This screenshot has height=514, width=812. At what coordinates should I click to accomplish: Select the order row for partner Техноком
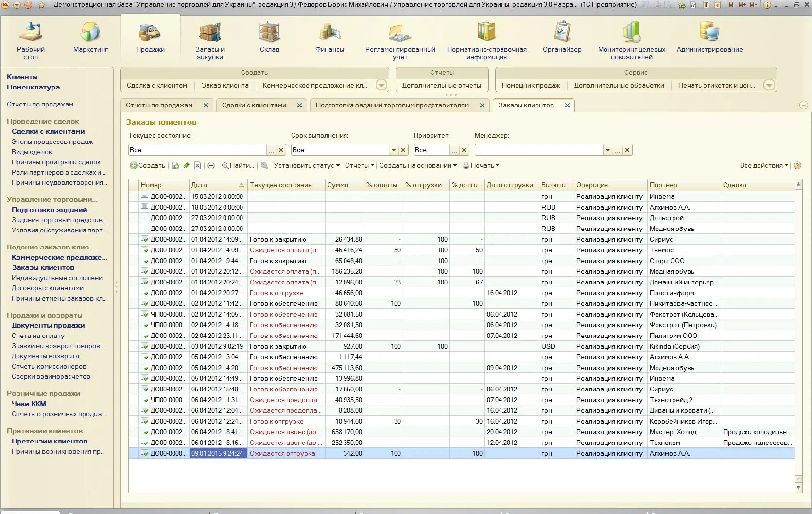pos(462,443)
